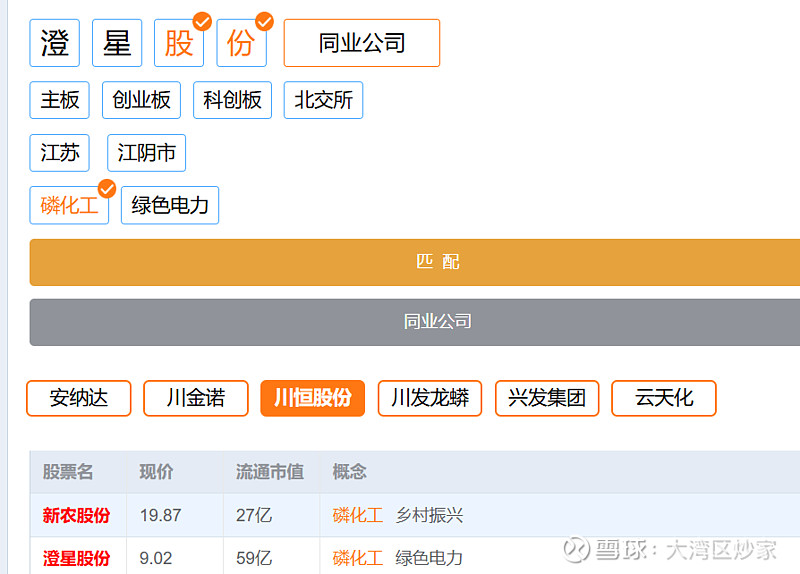Deselect the checked character chip 份
Screen dimensions: 800x574
point(241,43)
